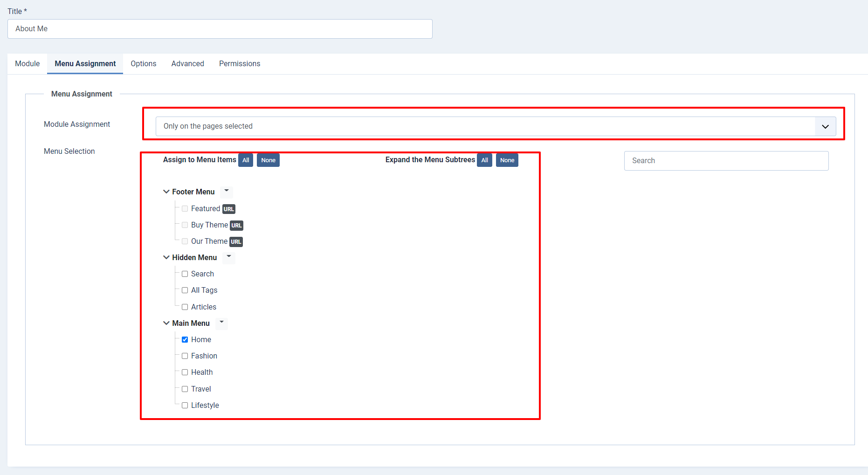Screen dimensions: 868x475
Task: Collapse the Hidden Menu tree chevron
Action: (x=166, y=257)
